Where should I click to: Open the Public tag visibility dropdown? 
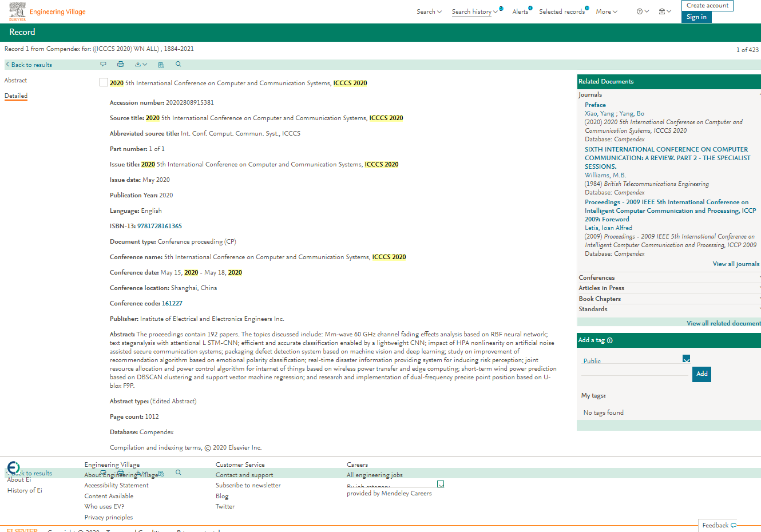(x=637, y=360)
